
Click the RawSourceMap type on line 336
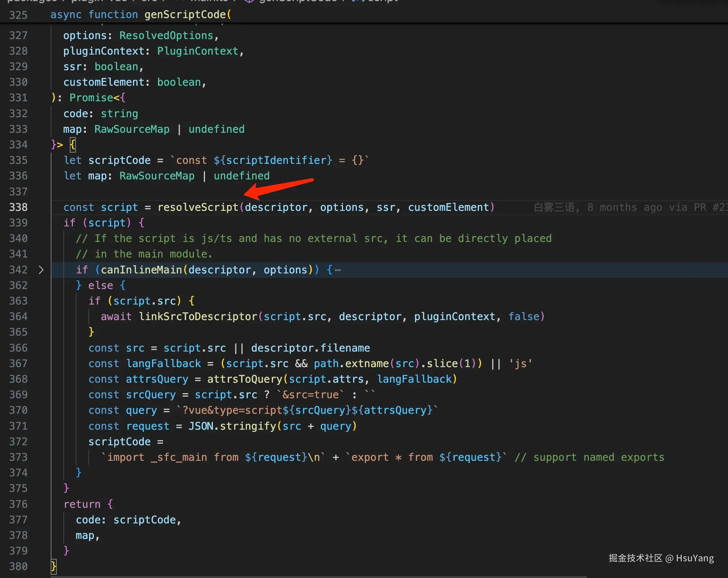[x=157, y=176]
